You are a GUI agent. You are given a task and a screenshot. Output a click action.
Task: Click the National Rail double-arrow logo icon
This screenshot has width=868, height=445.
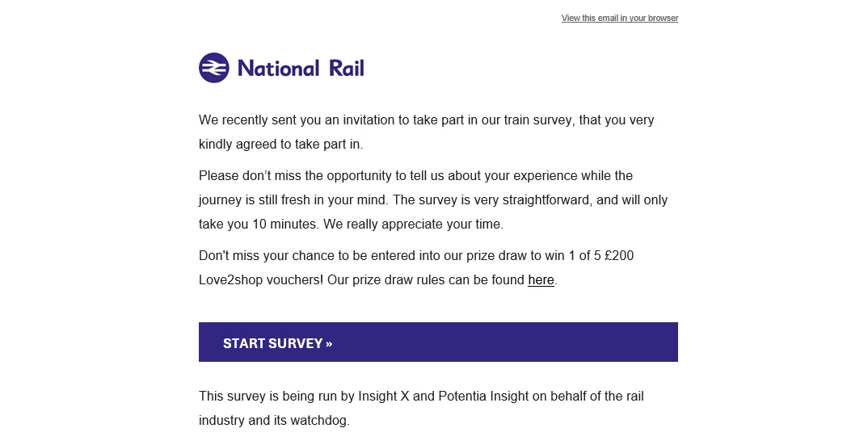click(214, 68)
